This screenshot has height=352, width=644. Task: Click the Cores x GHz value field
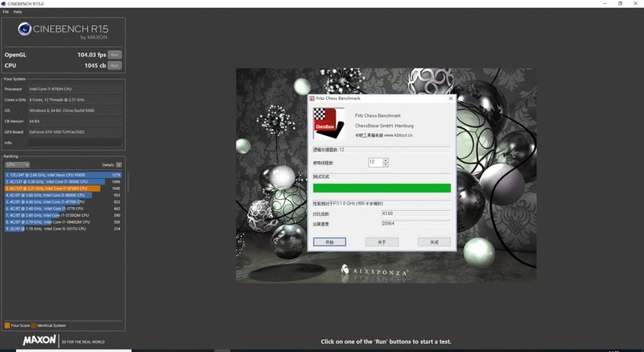tap(75, 99)
